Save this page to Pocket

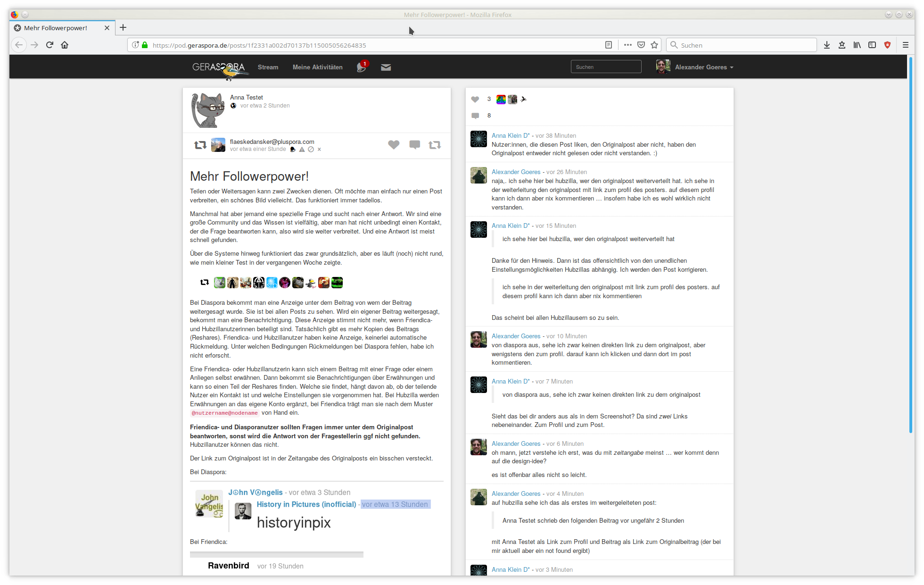click(641, 45)
